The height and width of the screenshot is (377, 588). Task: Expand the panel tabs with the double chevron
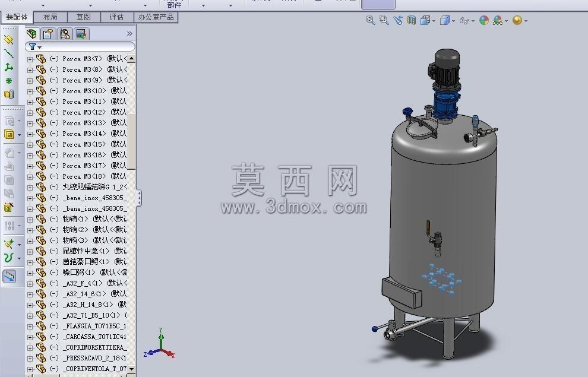point(129,34)
